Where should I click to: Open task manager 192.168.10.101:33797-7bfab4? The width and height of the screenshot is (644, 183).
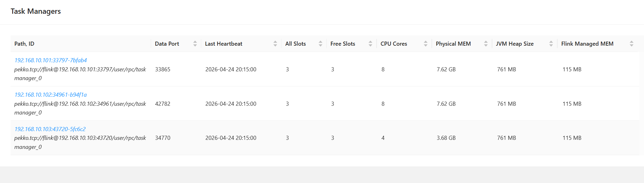click(x=51, y=60)
